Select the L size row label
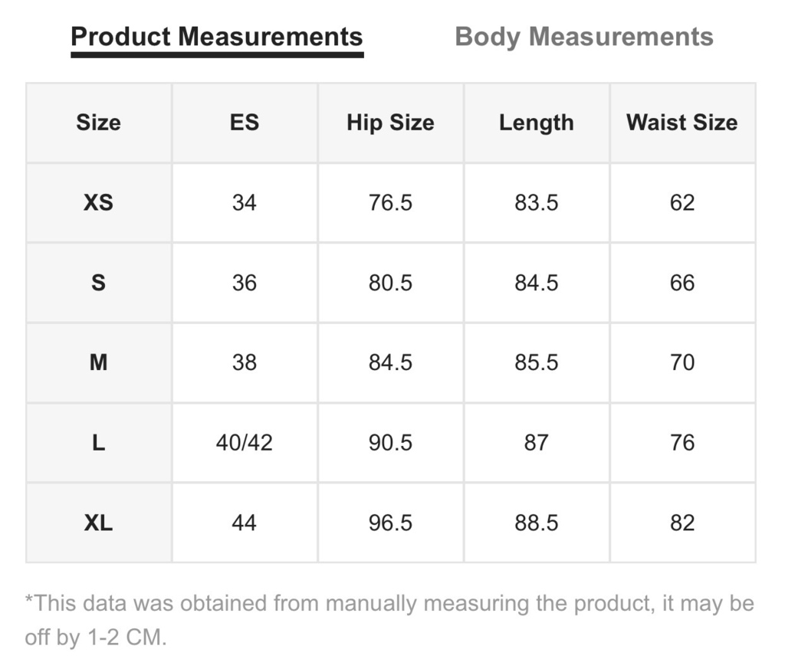Screen dimensions: 785x672 point(99,442)
